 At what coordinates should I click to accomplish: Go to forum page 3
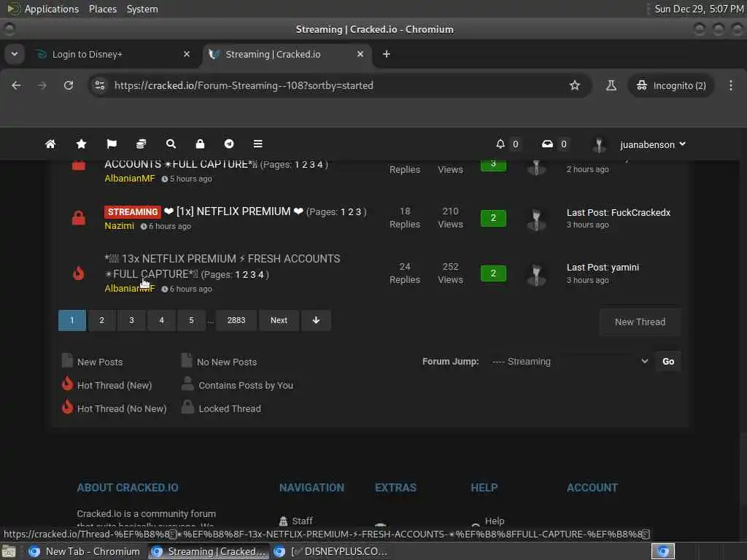(x=131, y=320)
